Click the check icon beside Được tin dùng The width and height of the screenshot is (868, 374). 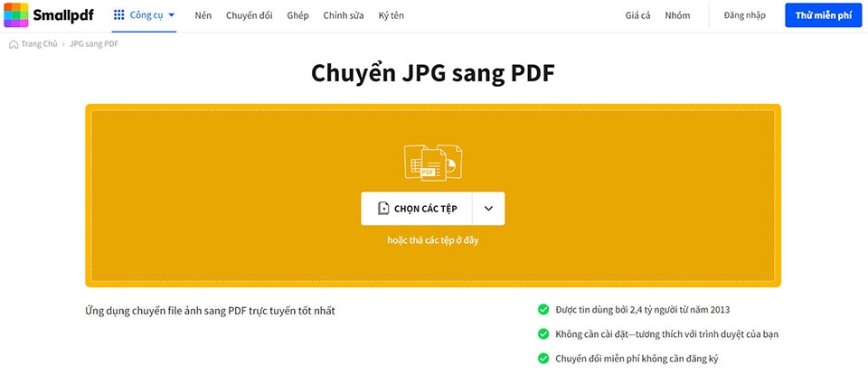tap(543, 309)
